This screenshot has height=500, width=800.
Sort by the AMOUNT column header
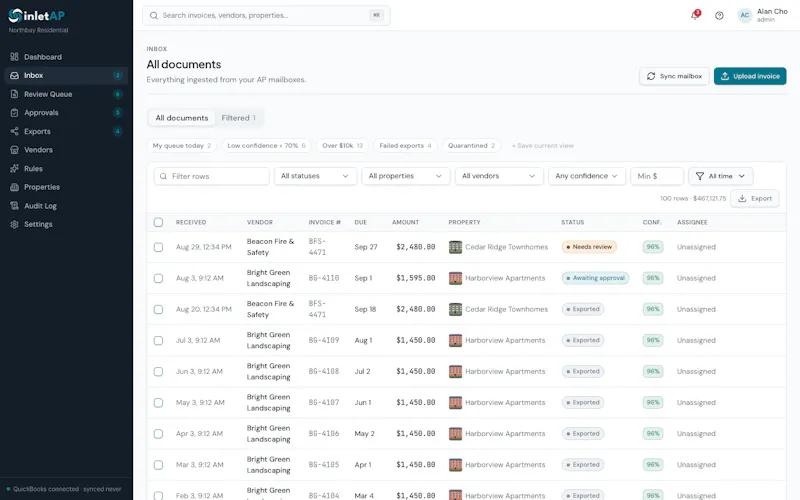pos(406,222)
